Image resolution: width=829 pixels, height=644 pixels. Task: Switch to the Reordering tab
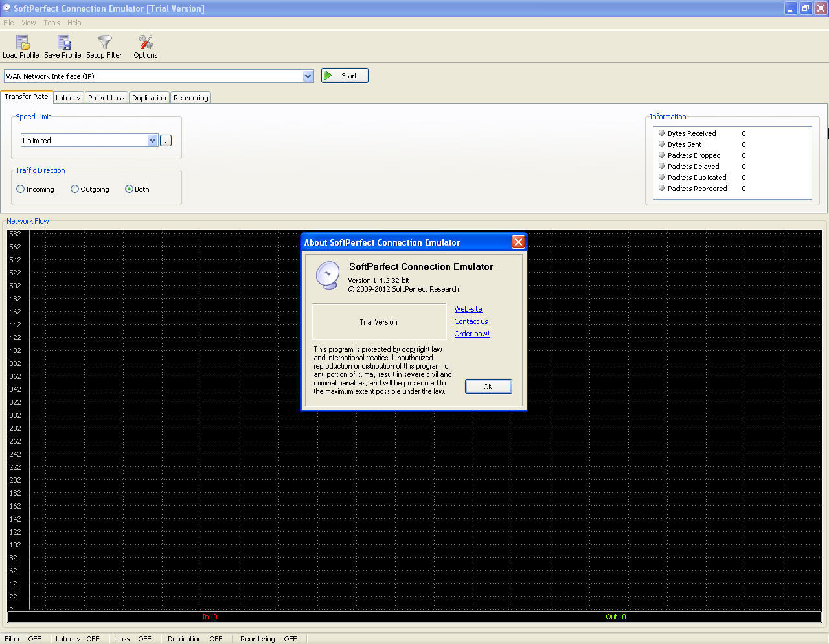click(x=191, y=98)
